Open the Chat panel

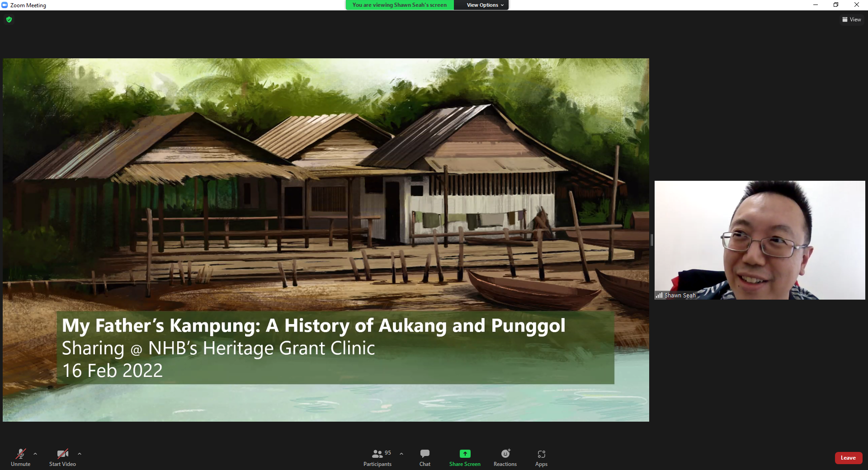coord(425,457)
